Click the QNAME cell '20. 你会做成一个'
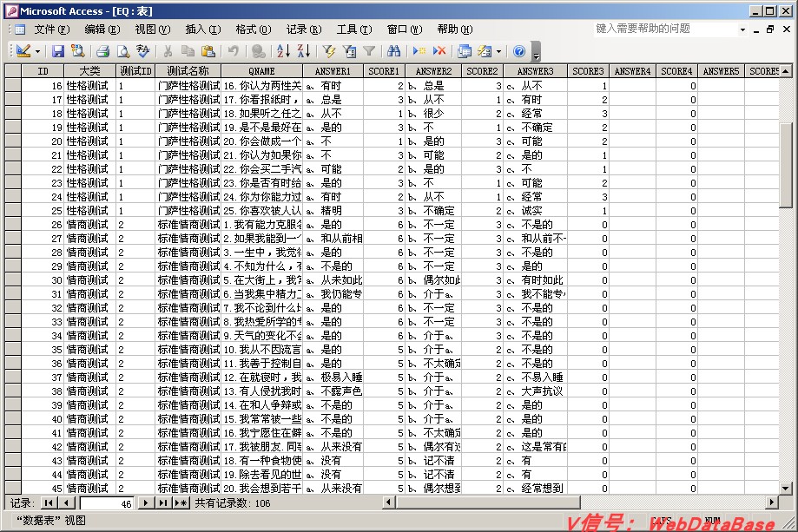This screenshot has height=532, width=798. pos(261,141)
